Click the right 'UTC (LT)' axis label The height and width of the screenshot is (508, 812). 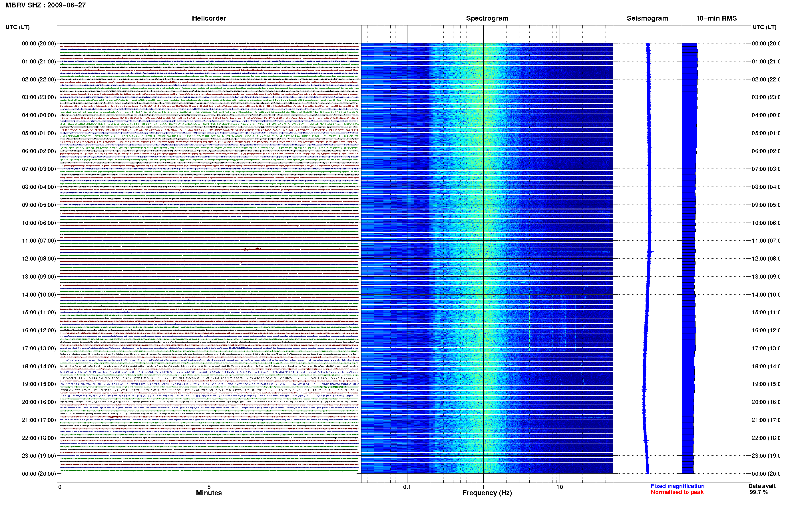click(764, 27)
